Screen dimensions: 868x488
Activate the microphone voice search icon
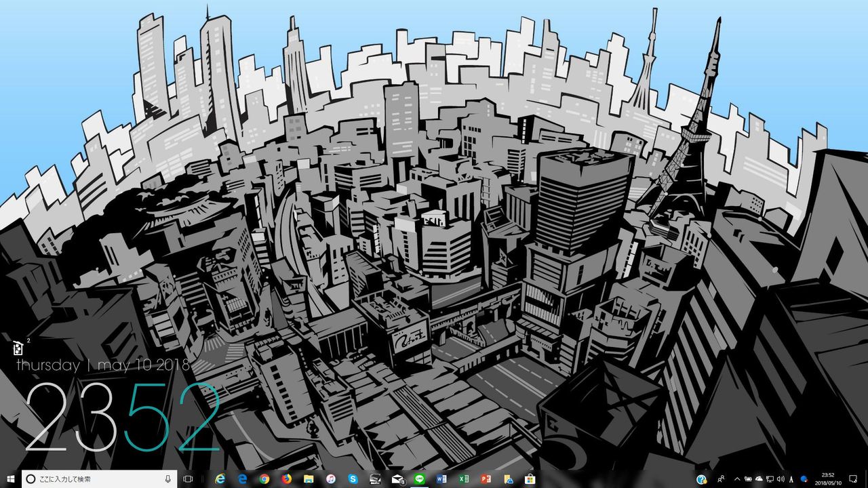tap(167, 479)
